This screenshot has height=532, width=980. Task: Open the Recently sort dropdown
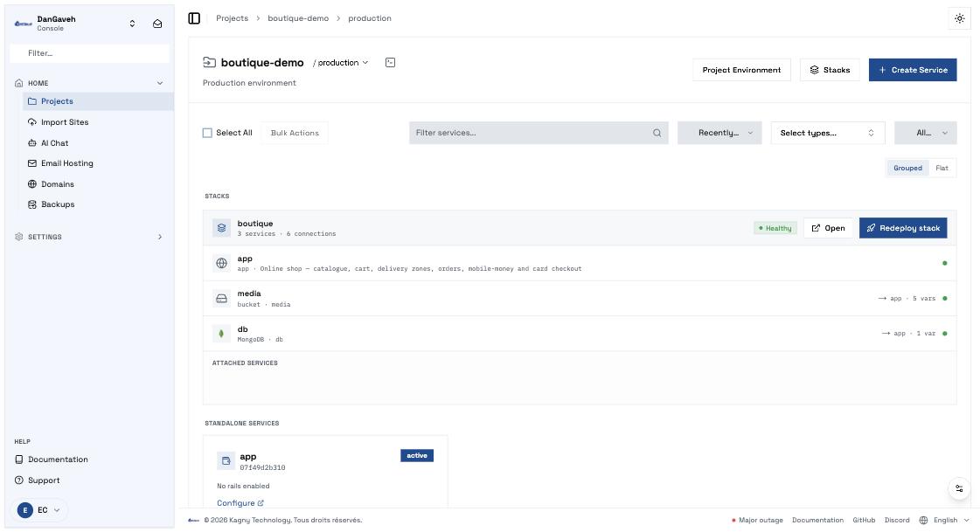pyautogui.click(x=719, y=133)
